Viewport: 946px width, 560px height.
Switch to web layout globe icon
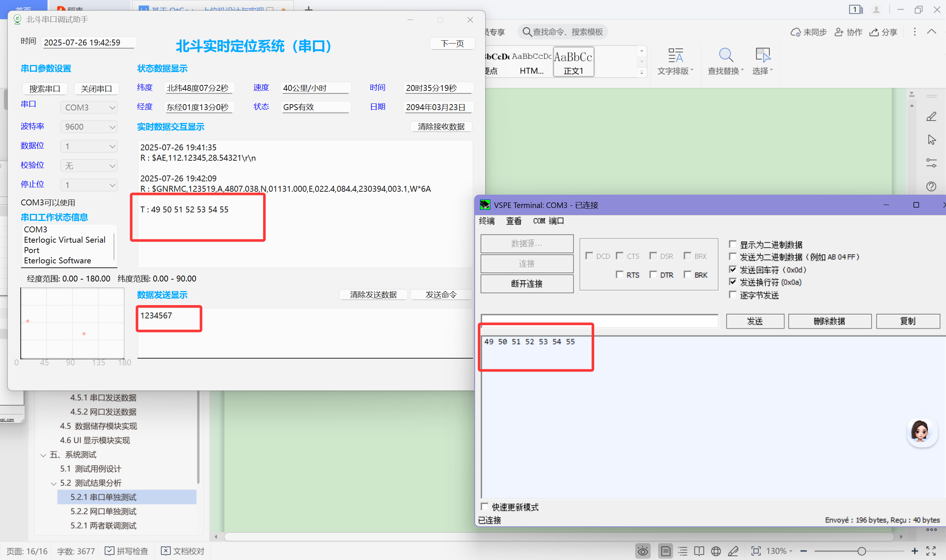point(716,552)
